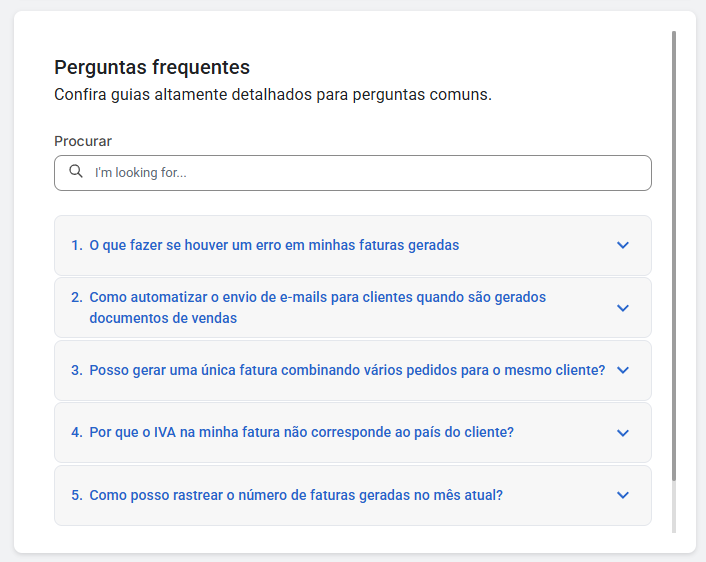
Task: Focus the "I'm looking for..." search field
Action: click(360, 172)
